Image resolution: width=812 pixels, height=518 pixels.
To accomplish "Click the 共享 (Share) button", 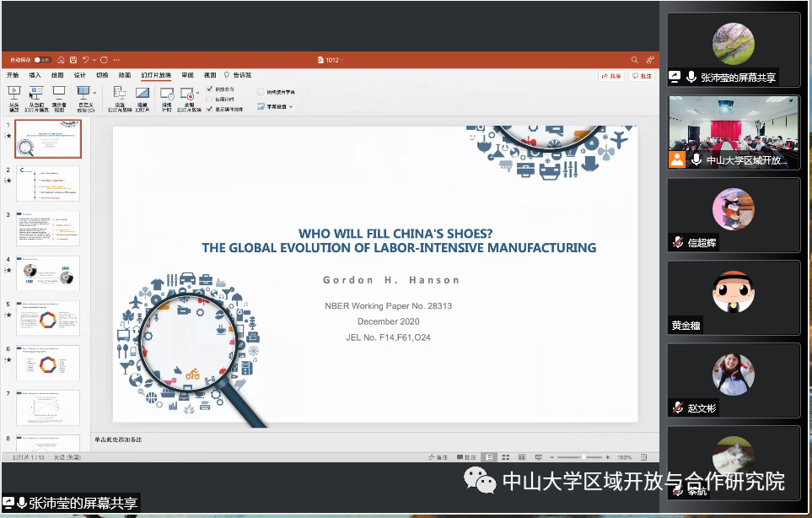I will click(610, 76).
